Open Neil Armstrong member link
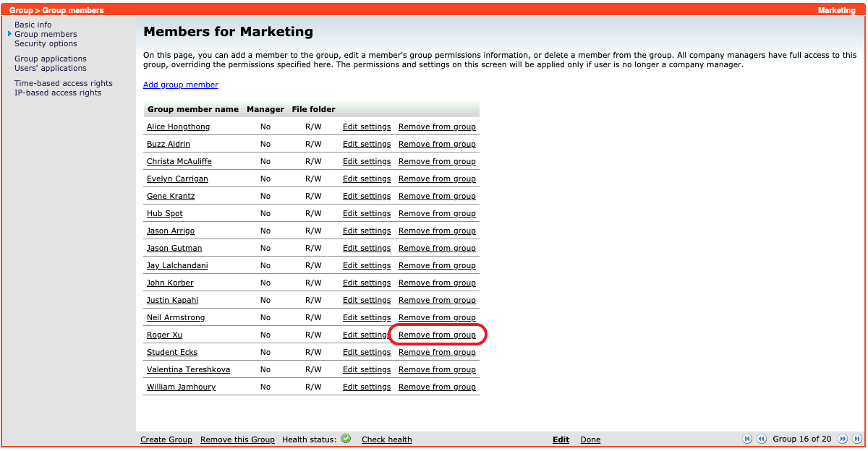 tap(176, 317)
